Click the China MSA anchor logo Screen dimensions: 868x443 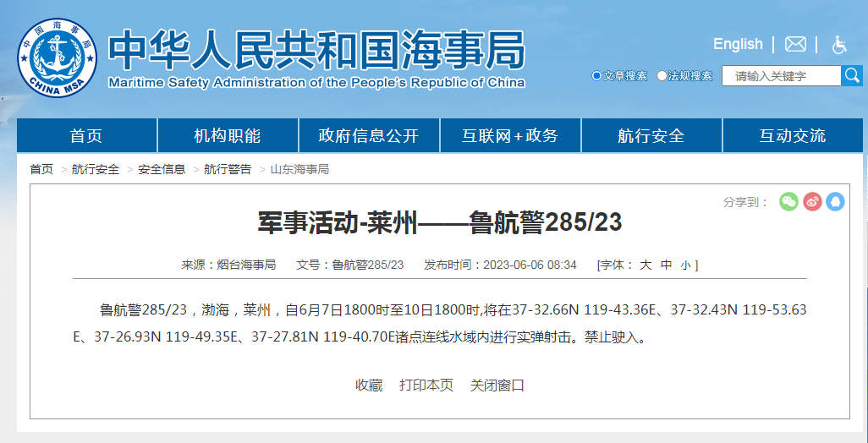tap(57, 57)
